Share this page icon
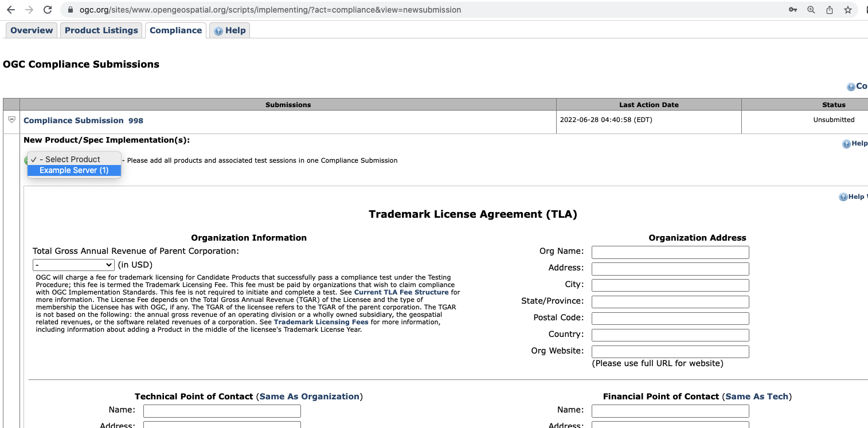 (x=830, y=10)
